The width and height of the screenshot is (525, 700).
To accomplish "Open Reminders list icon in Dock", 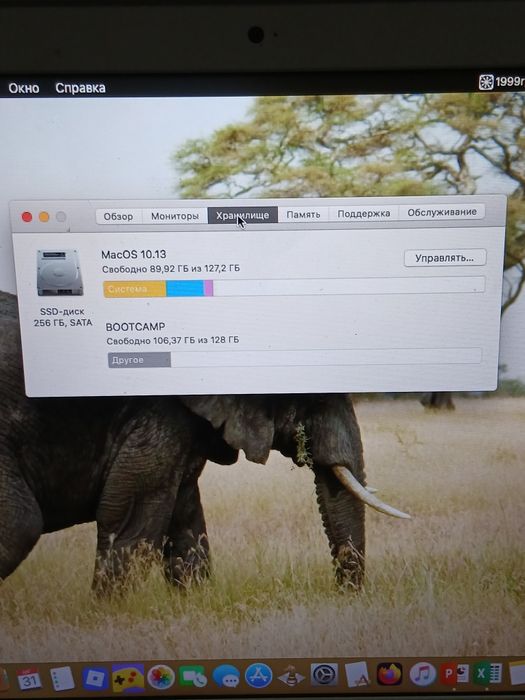I will tap(62, 679).
